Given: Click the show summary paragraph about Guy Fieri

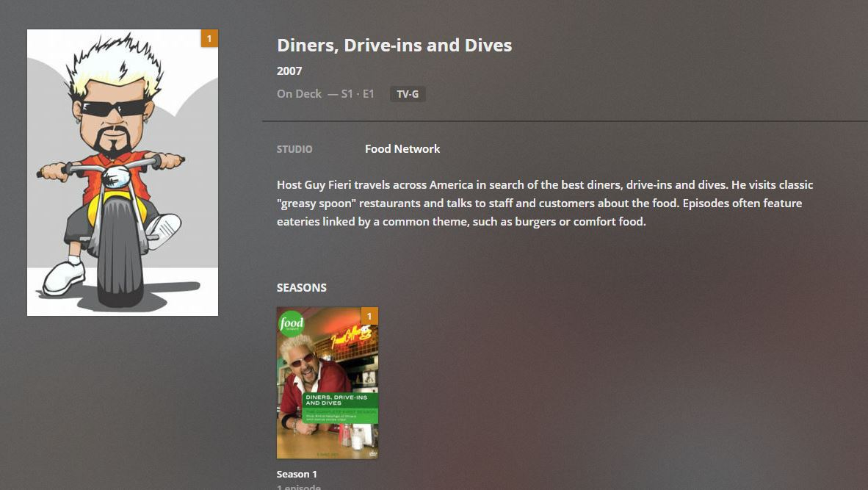Looking at the screenshot, I should click(x=546, y=203).
